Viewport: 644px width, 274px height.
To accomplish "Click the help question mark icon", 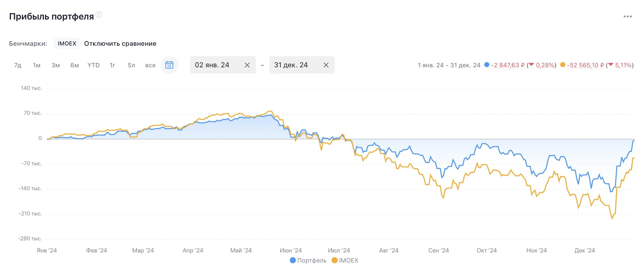I will click(x=99, y=14).
